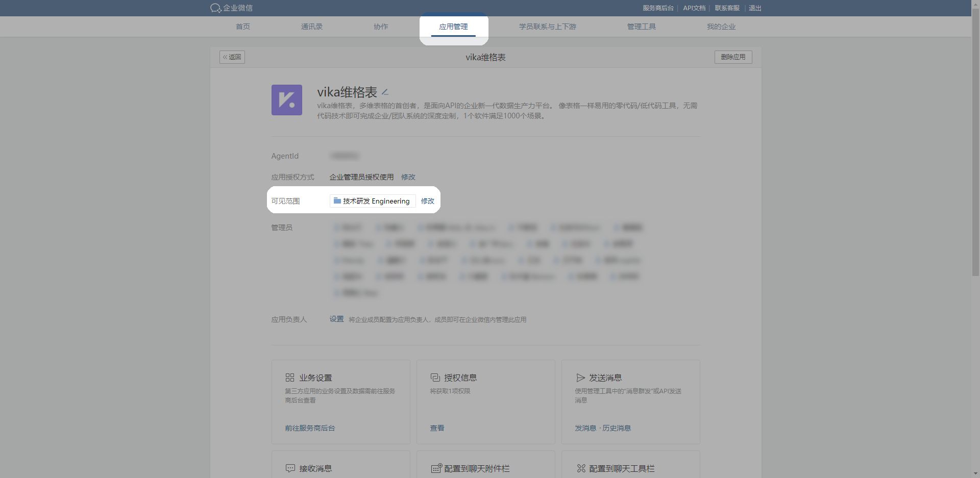Click 设置 link for 应用负责人

click(x=336, y=319)
